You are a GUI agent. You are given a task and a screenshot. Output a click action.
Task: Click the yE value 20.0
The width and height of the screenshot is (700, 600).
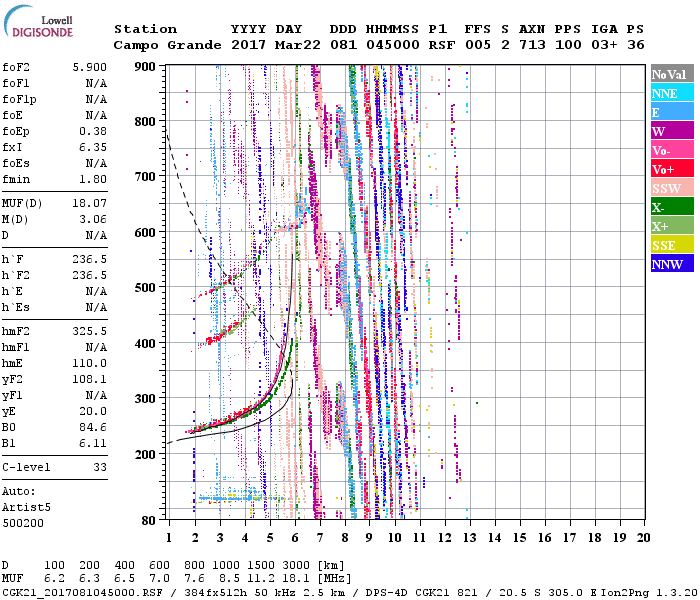point(93,412)
